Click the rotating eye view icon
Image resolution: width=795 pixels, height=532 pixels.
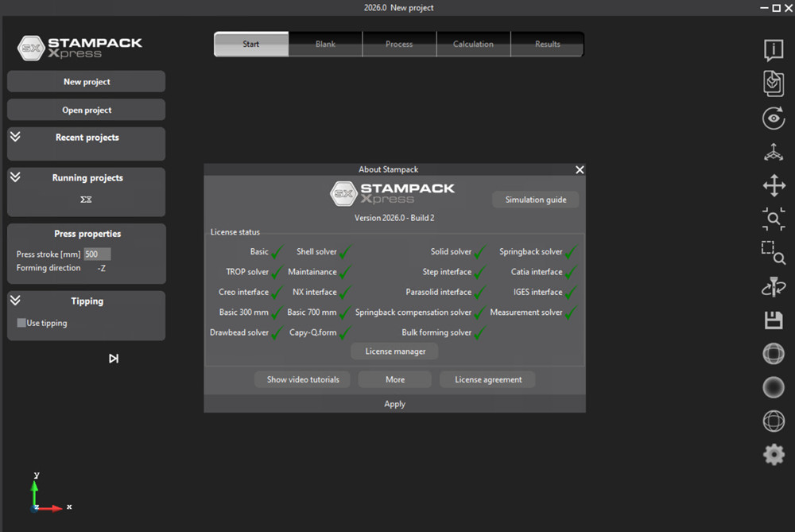pos(774,118)
